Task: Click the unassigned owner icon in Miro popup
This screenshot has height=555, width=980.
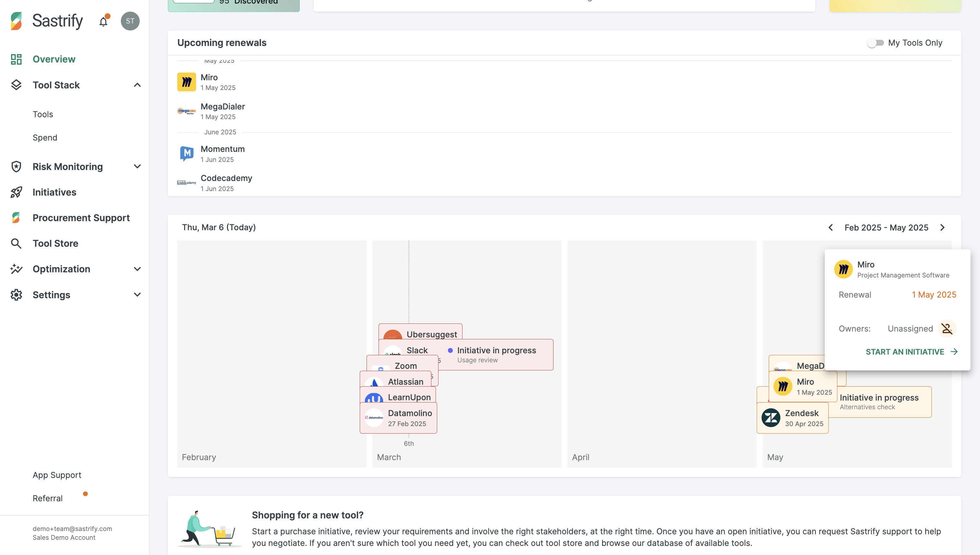Action: pyautogui.click(x=947, y=329)
